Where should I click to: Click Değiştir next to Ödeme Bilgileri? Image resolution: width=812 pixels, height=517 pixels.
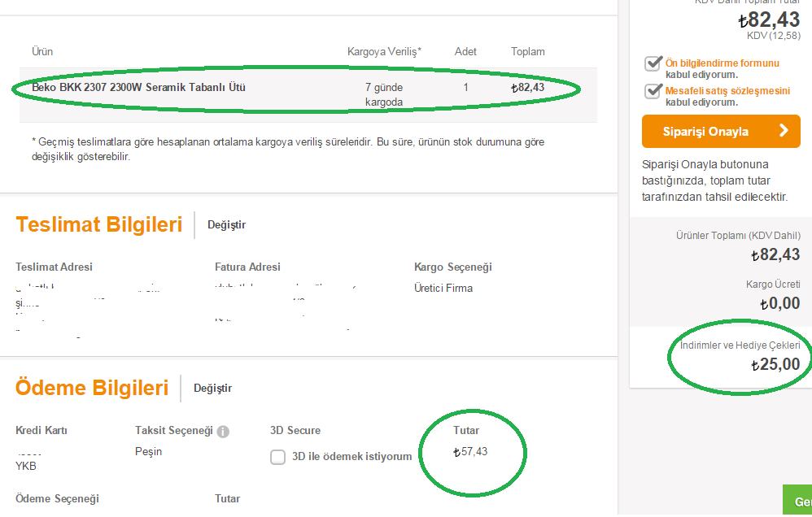point(212,389)
